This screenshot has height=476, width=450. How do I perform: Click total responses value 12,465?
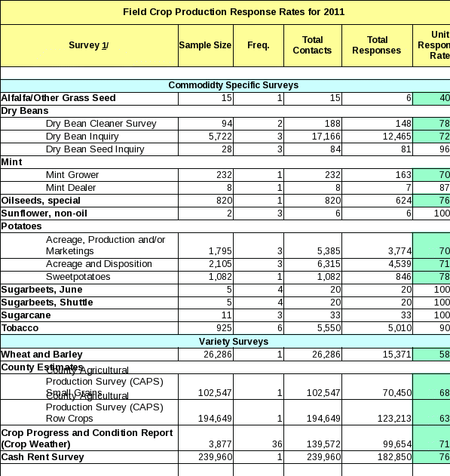[397, 137]
